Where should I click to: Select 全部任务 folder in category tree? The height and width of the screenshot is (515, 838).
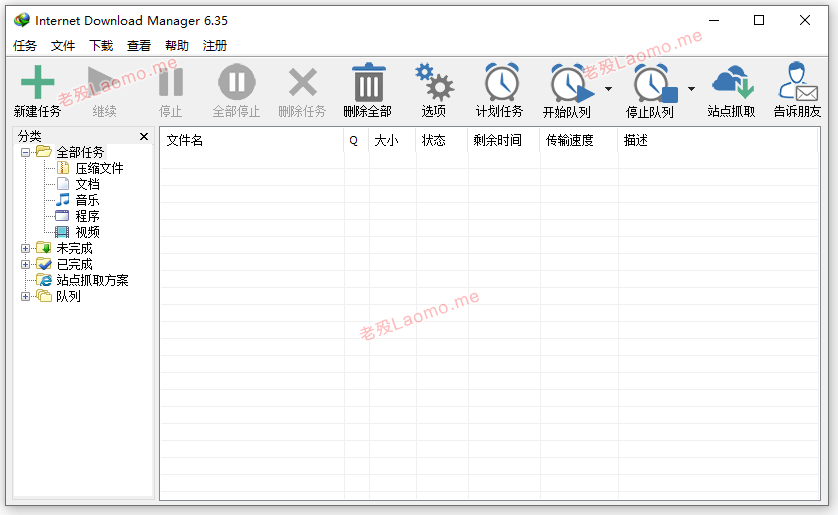click(x=80, y=152)
